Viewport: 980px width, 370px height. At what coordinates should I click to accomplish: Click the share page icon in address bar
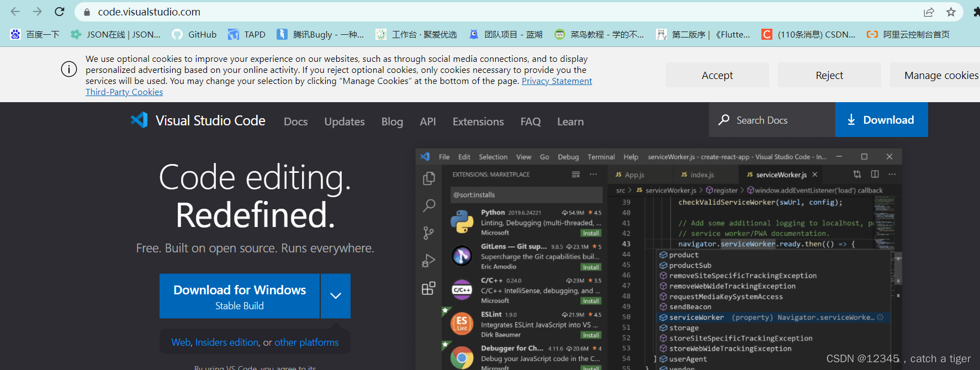pyautogui.click(x=929, y=12)
